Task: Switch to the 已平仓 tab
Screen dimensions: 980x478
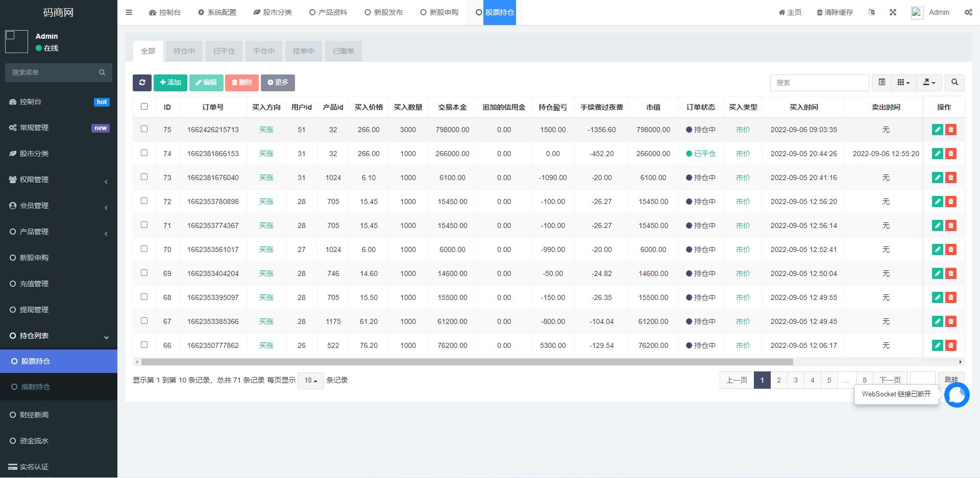Action: (x=224, y=51)
